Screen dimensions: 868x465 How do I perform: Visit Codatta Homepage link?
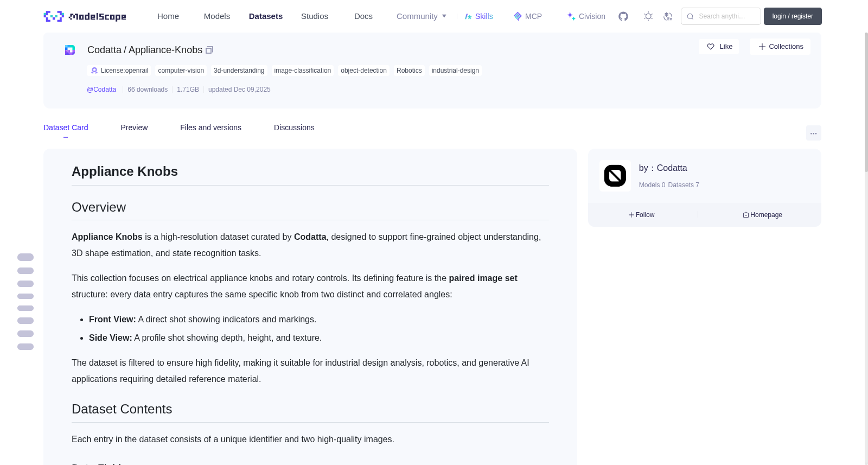(762, 215)
